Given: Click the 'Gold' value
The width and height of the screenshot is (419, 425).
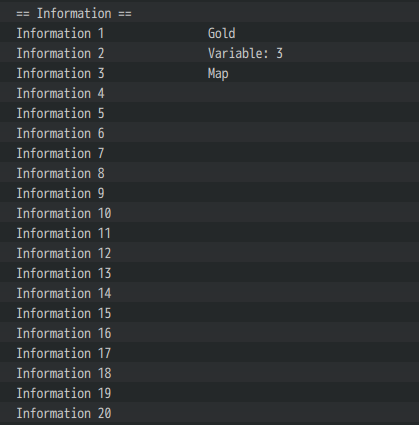Looking at the screenshot, I should 221,33.
